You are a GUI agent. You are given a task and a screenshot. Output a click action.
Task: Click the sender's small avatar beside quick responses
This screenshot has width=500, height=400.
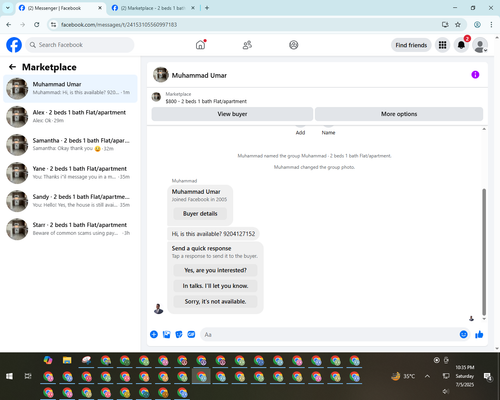click(158, 309)
